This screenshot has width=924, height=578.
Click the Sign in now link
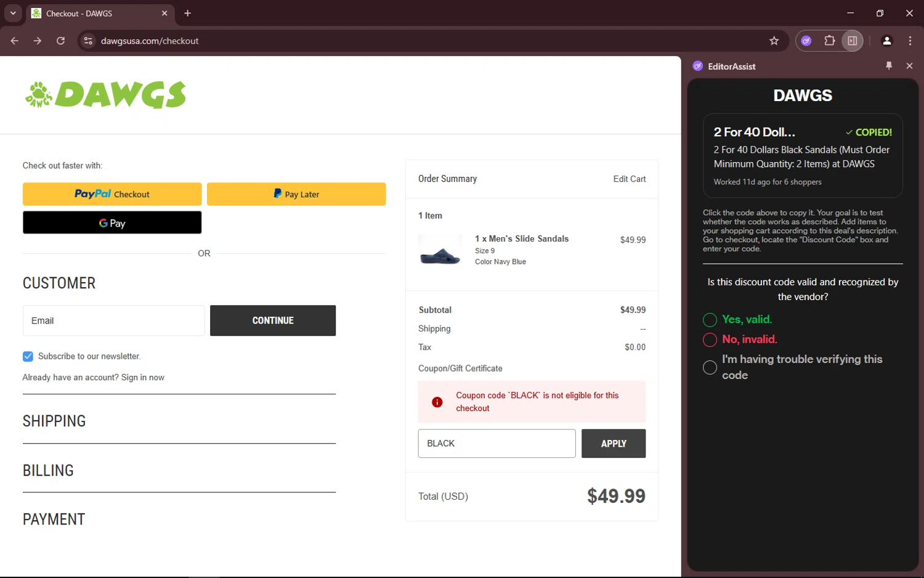pyautogui.click(x=143, y=377)
